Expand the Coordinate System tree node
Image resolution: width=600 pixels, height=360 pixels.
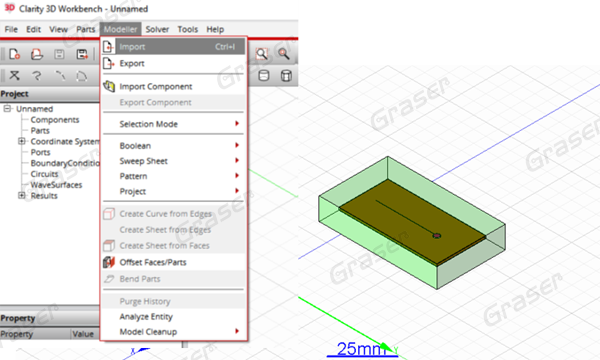22,141
